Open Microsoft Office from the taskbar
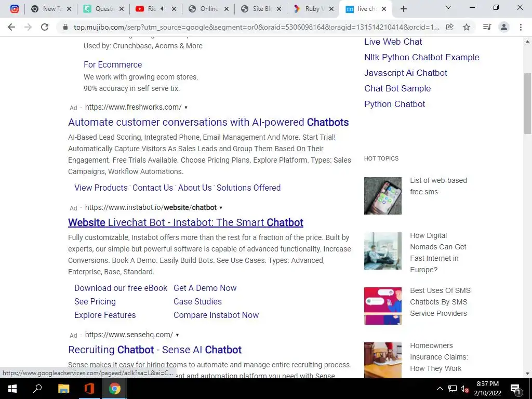This screenshot has height=399, width=532. point(89,389)
